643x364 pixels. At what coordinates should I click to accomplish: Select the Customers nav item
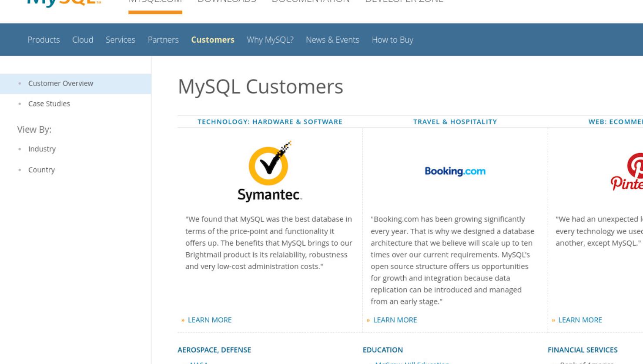(213, 40)
